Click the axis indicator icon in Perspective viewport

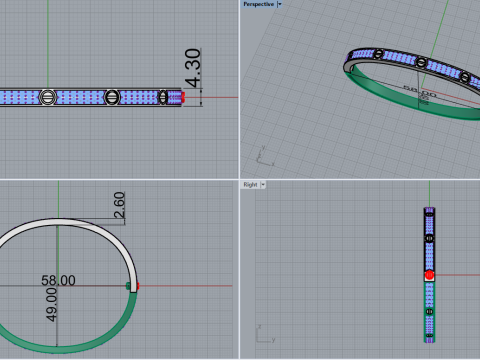coord(265,157)
